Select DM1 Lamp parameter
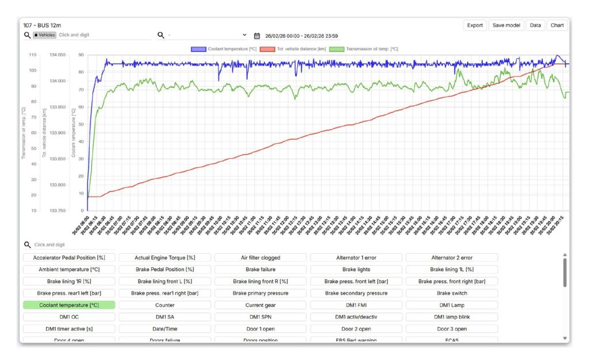 pyautogui.click(x=452, y=305)
